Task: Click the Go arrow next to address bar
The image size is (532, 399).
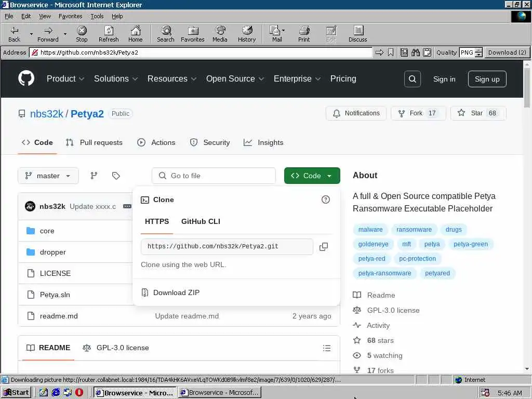Action: (379, 52)
